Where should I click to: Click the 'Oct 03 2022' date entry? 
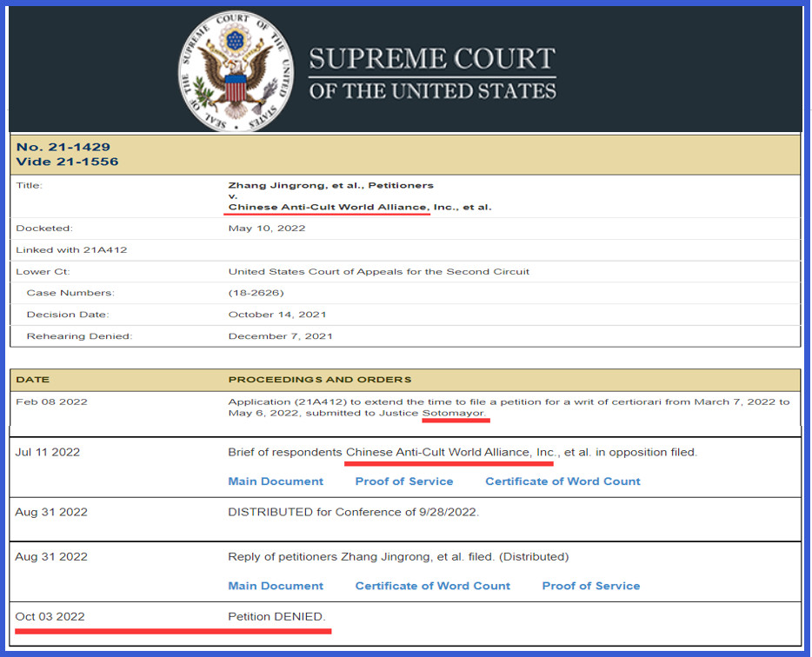click(50, 617)
